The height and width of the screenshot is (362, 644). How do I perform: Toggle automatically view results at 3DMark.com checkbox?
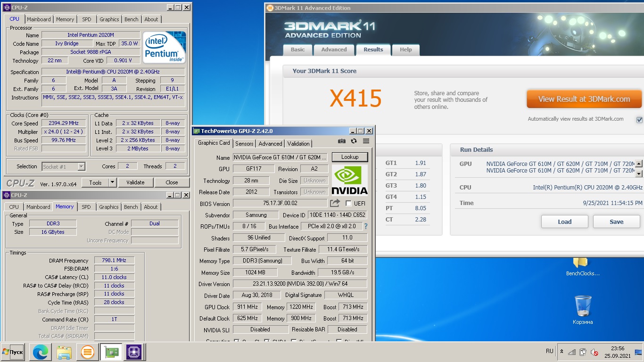(x=639, y=120)
